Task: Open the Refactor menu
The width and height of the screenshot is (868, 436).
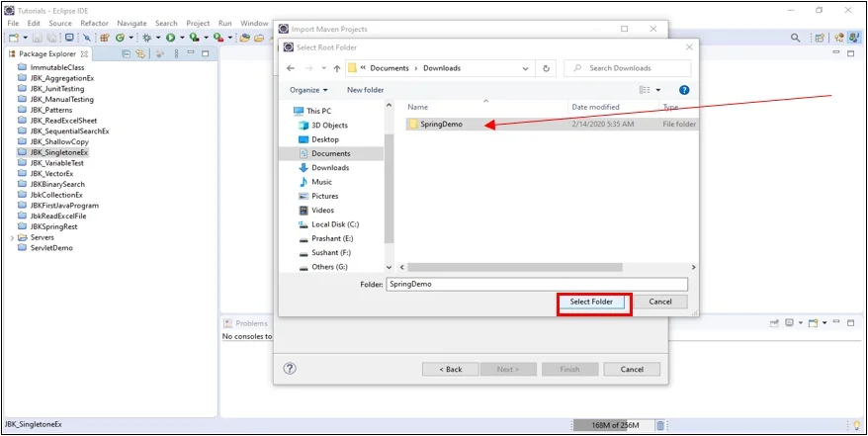Action: (94, 24)
